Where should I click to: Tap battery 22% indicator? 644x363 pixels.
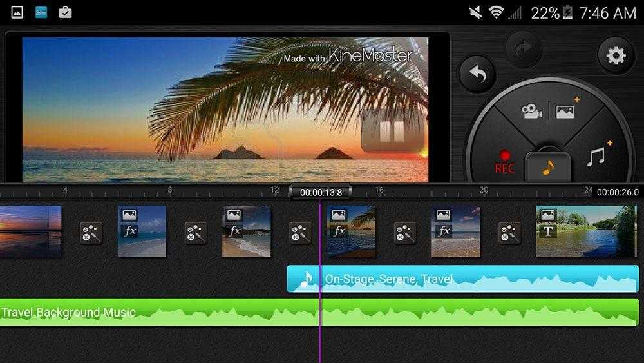point(552,13)
